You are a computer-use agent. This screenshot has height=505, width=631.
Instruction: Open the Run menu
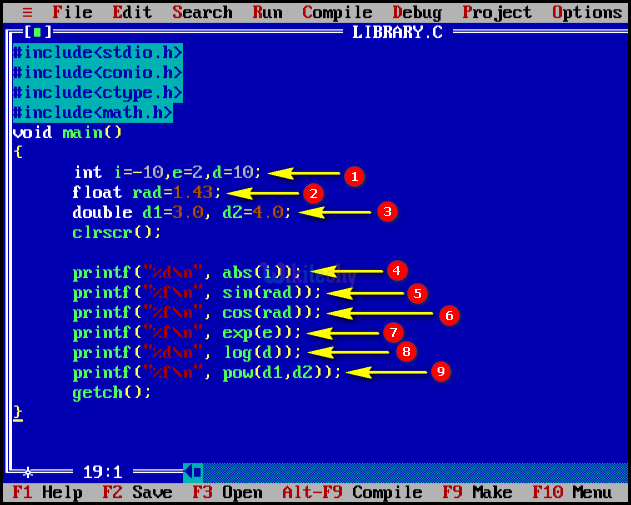pyautogui.click(x=267, y=12)
